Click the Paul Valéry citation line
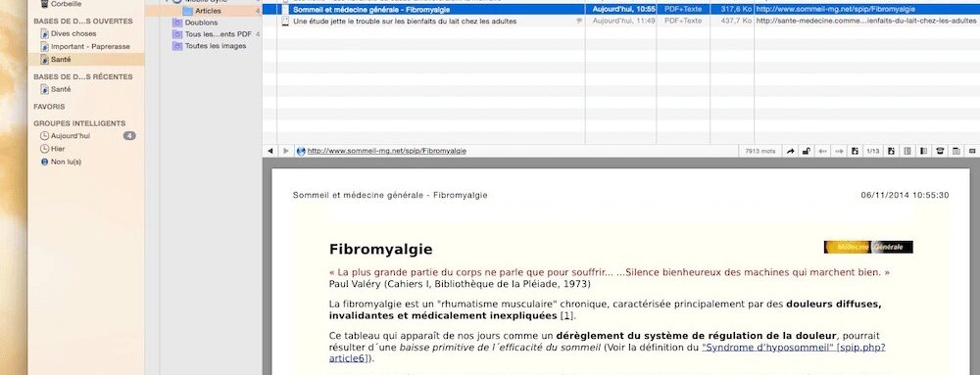The image size is (980, 375). coord(460,284)
